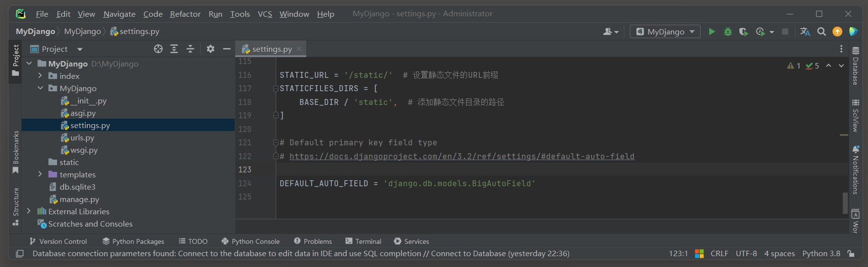The image size is (868, 267).
Task: Open the user collaboration menu icon
Action: [611, 32]
